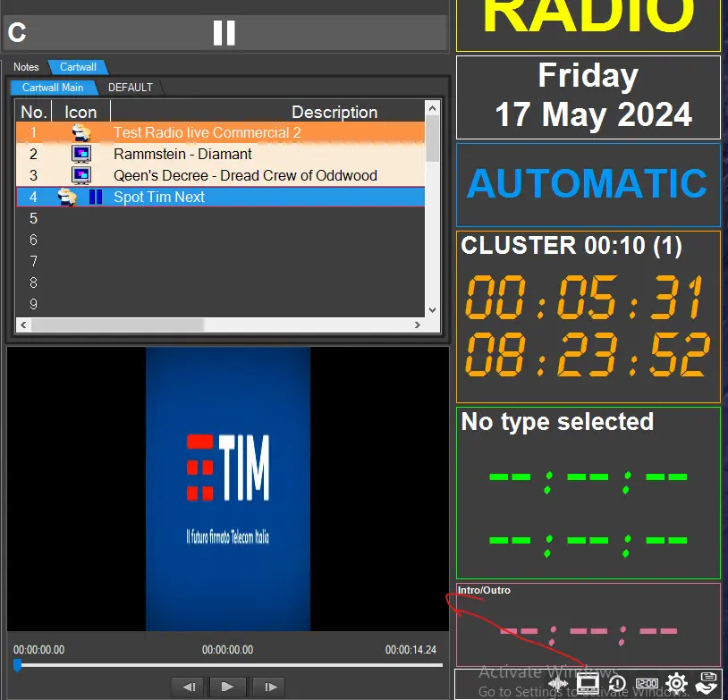
Task: Click the horizontal scrollbar right arrow
Action: pyautogui.click(x=418, y=325)
